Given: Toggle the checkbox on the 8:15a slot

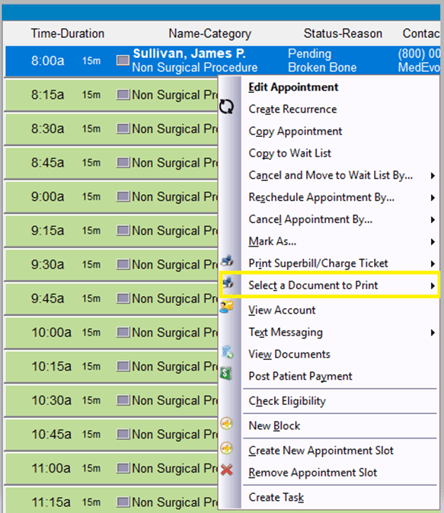Looking at the screenshot, I should [x=123, y=95].
